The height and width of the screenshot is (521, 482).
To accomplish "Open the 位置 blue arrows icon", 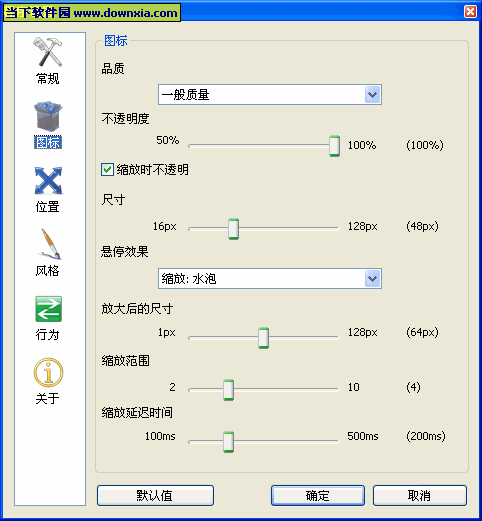I will (48, 181).
